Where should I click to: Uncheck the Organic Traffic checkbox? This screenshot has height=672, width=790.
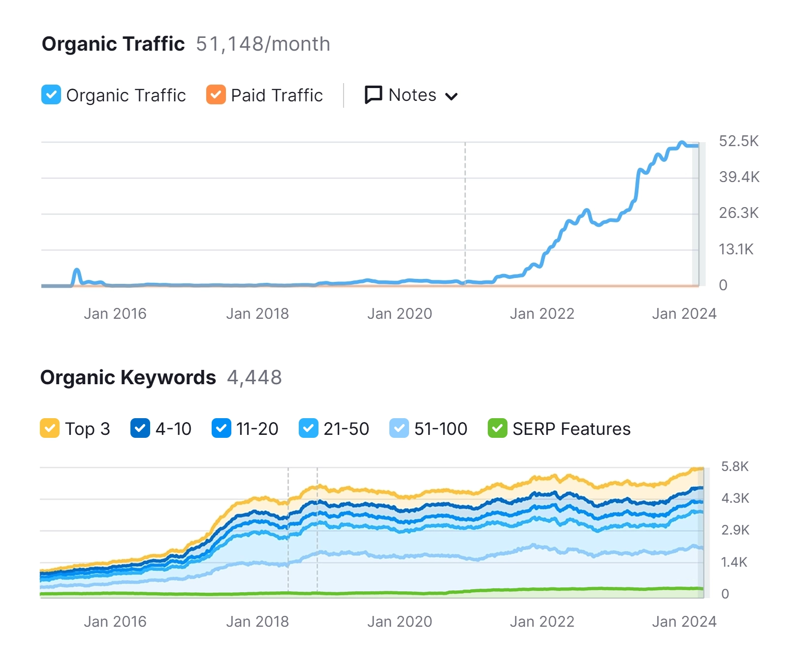[x=51, y=95]
